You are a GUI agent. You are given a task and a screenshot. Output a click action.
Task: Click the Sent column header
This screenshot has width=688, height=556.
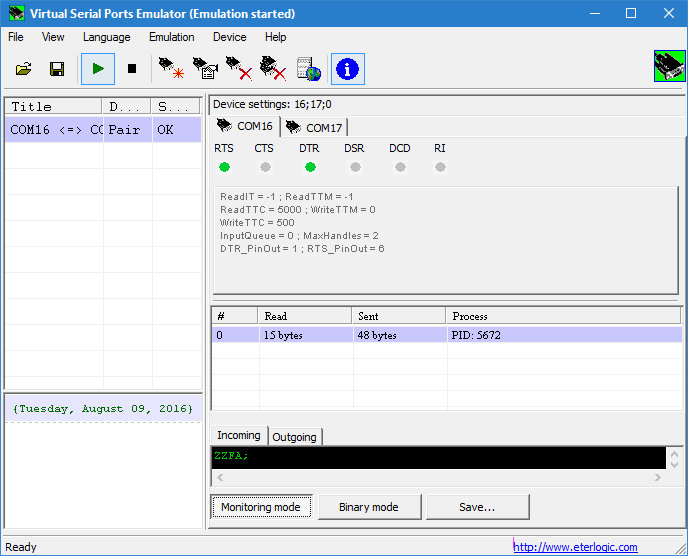click(399, 316)
